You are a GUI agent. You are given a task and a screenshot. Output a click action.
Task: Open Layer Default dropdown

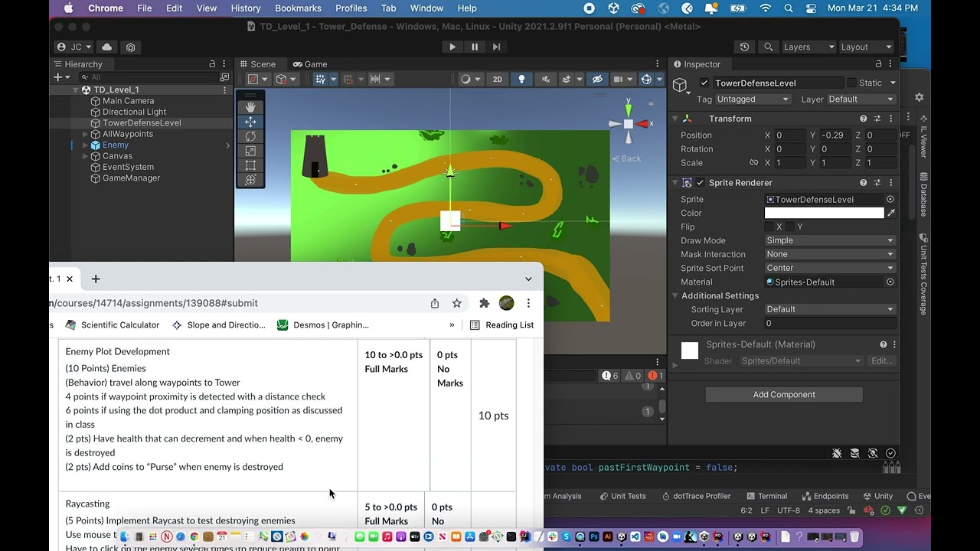861,99
